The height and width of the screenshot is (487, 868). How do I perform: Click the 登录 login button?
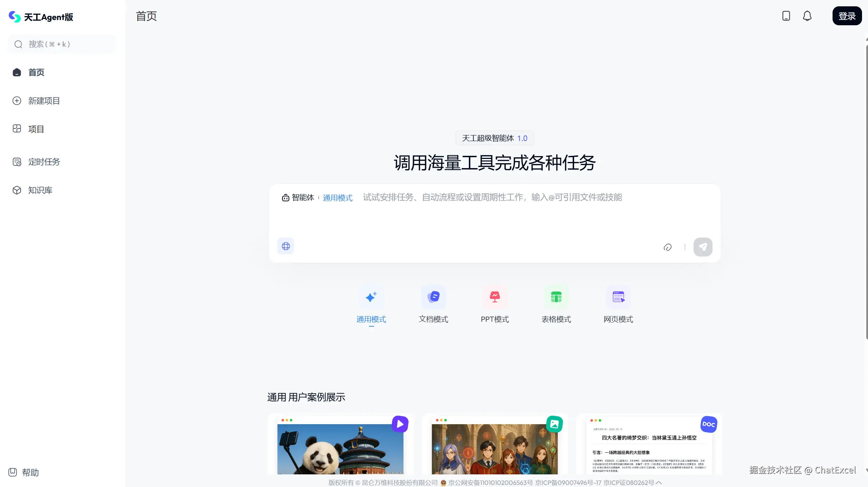pos(847,16)
